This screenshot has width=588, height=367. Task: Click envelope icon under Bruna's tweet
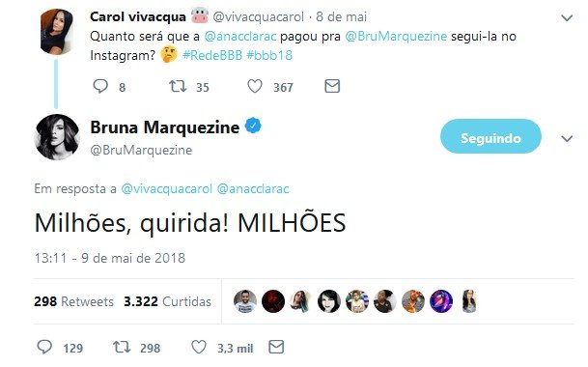click(276, 347)
